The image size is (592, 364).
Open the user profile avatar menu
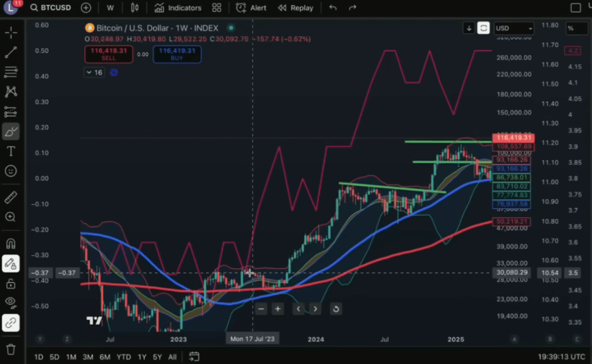coord(11,8)
